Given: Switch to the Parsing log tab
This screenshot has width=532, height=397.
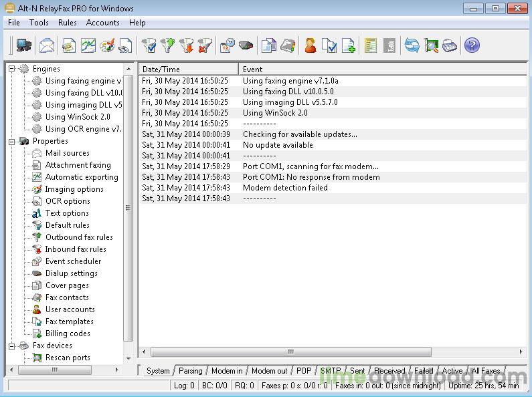Looking at the screenshot, I should click(x=190, y=371).
